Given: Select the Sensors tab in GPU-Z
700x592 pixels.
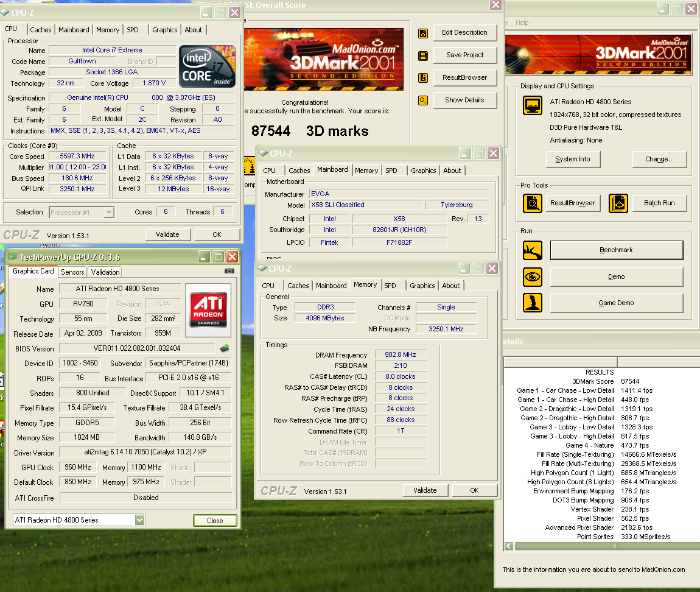Looking at the screenshot, I should tap(72, 272).
